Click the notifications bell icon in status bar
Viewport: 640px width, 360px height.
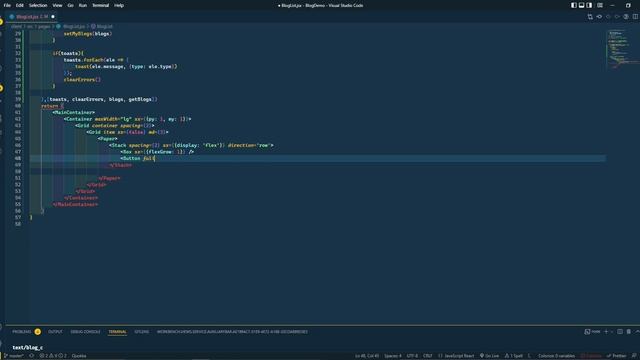634,356
